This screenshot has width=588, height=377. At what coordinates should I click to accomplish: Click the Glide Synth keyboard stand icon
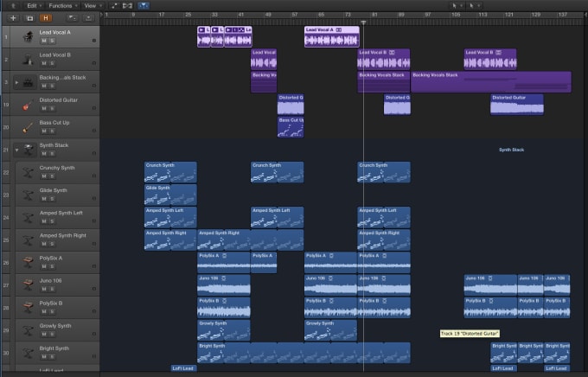(28, 195)
